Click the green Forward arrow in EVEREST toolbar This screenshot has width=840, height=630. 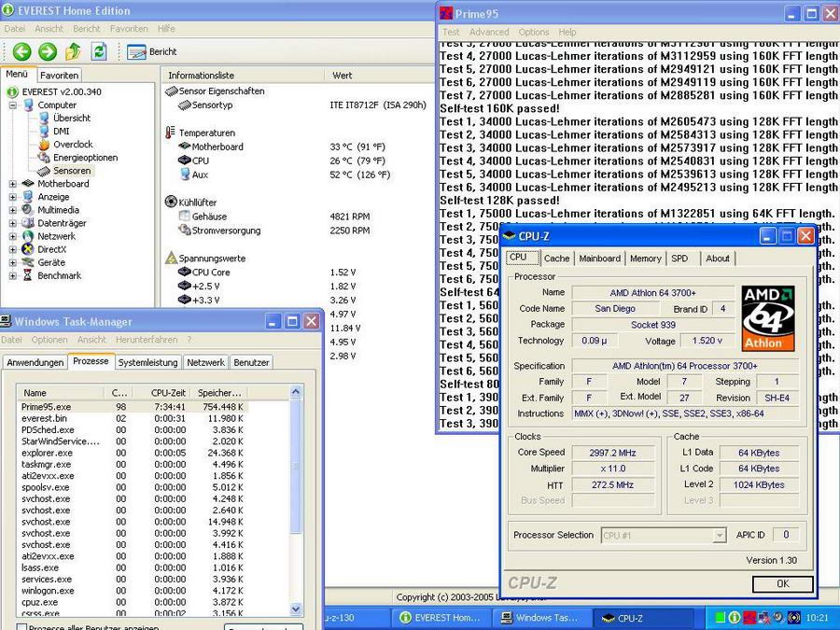[47, 51]
